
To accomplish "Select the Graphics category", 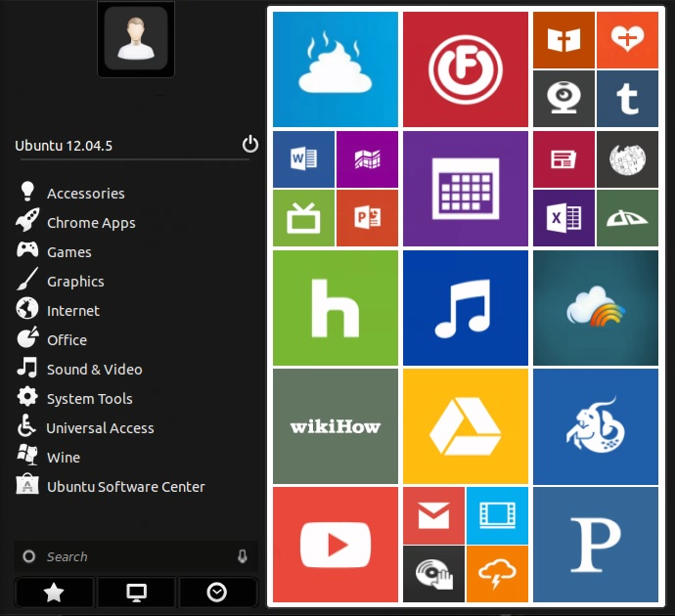I will click(61, 281).
